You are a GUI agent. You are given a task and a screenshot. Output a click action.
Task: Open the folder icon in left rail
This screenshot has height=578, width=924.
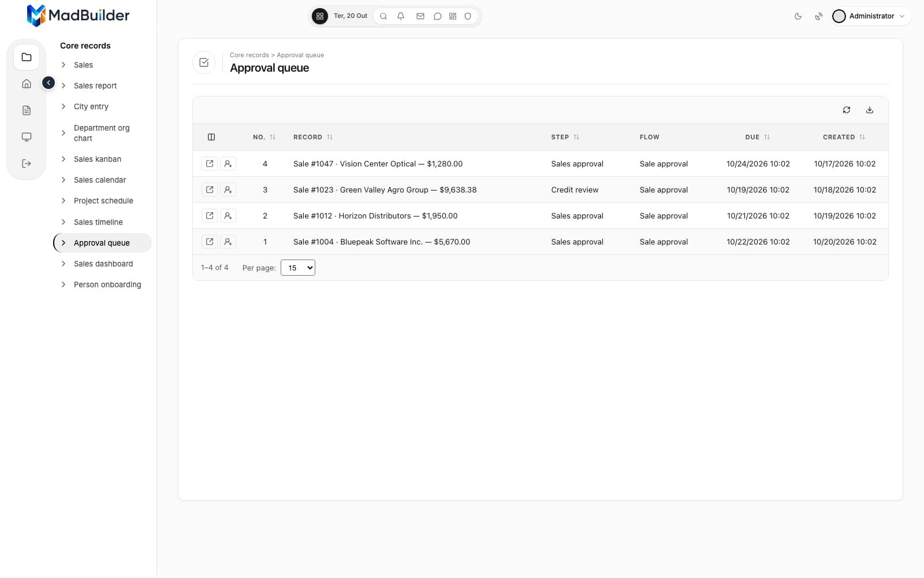click(27, 57)
